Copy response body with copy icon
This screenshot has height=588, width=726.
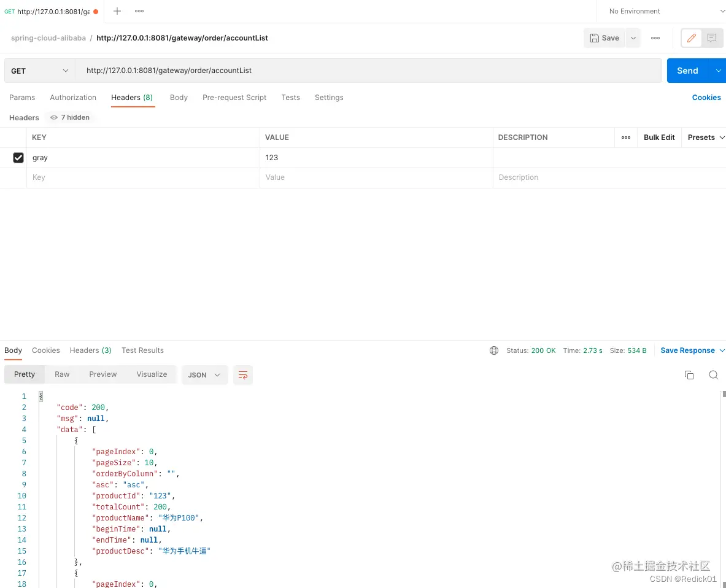point(689,375)
